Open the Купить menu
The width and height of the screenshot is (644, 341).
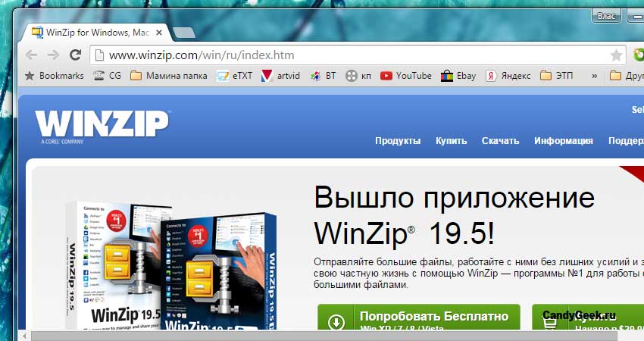click(x=451, y=141)
